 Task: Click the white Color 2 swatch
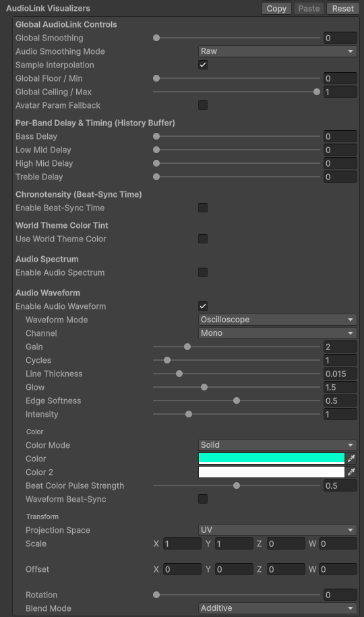point(272,472)
